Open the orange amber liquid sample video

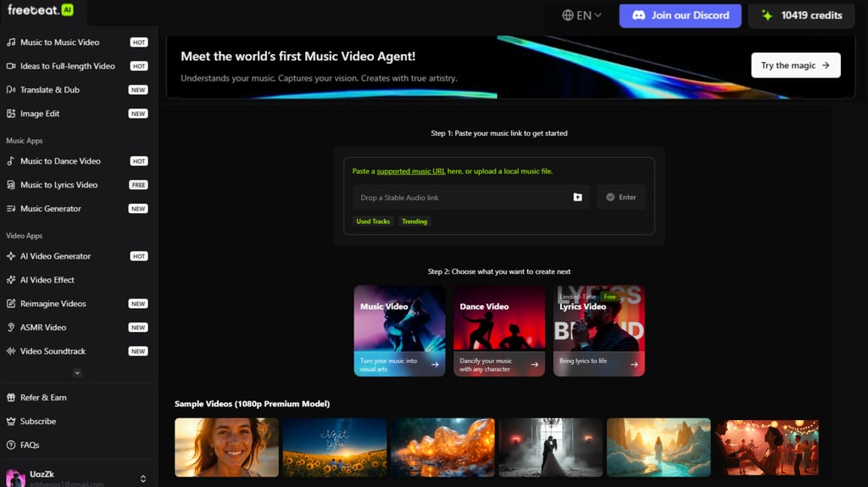click(442, 448)
